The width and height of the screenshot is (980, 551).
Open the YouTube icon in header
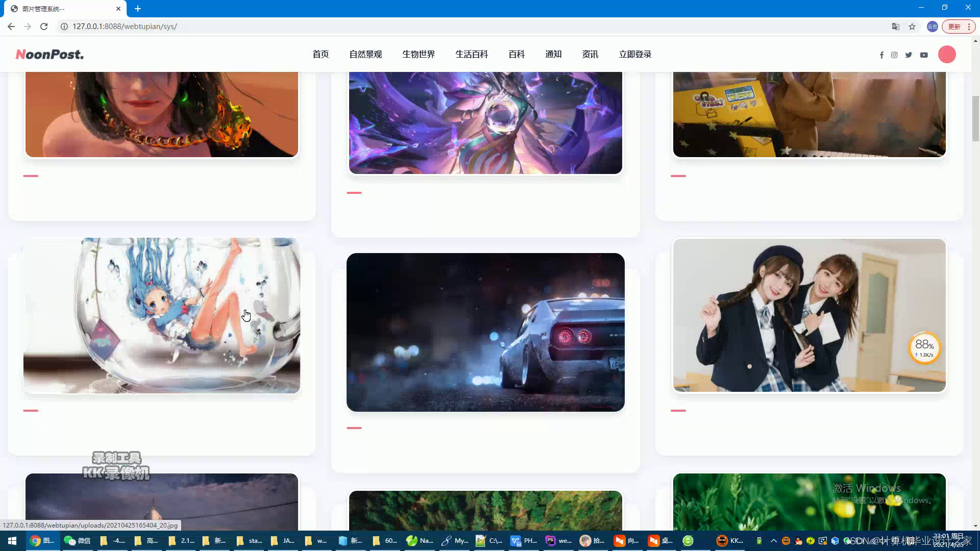point(924,55)
